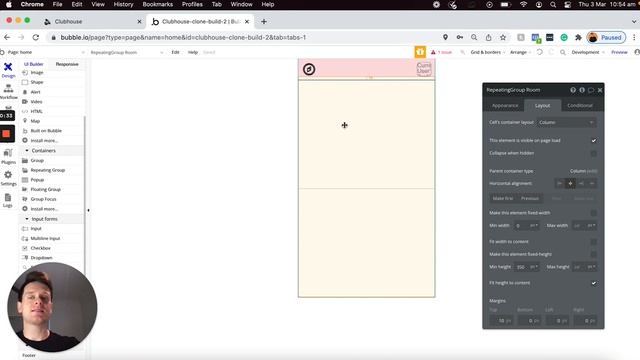This screenshot has width=640, height=360.
Task: Click the Chrome address bar URL
Action: tap(183, 38)
